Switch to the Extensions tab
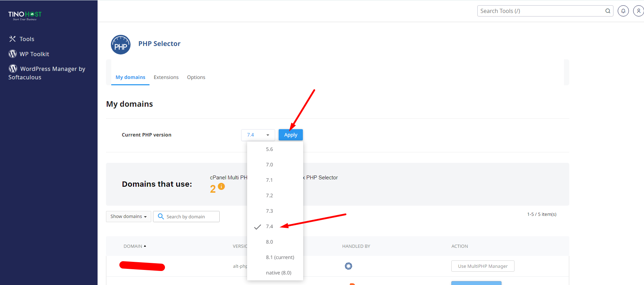 tap(166, 77)
